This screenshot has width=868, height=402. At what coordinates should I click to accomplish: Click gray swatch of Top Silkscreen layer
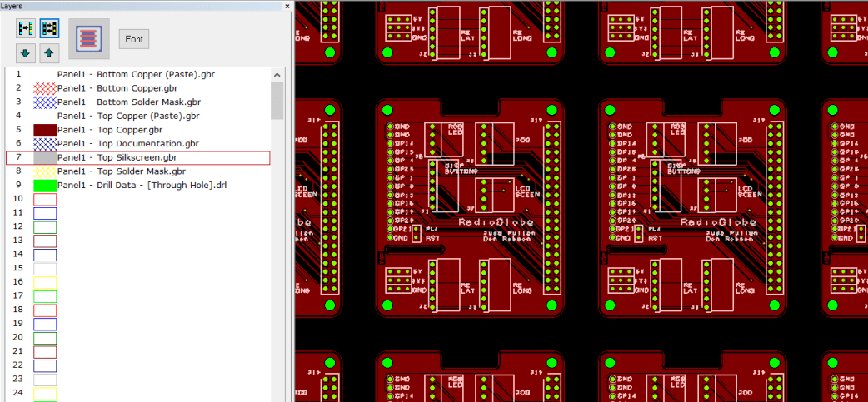pyautogui.click(x=45, y=157)
